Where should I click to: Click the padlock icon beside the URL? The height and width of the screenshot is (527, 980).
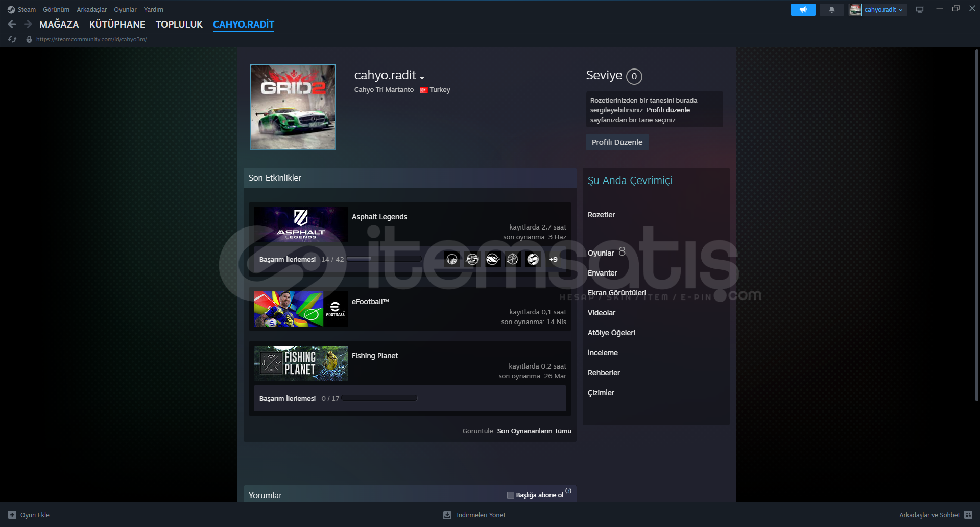pos(29,39)
